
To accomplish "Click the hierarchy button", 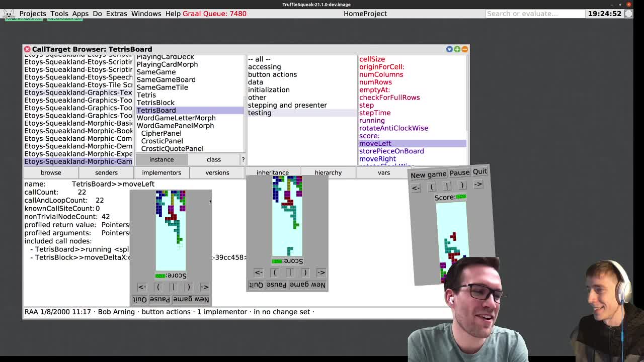I will click(x=328, y=172).
